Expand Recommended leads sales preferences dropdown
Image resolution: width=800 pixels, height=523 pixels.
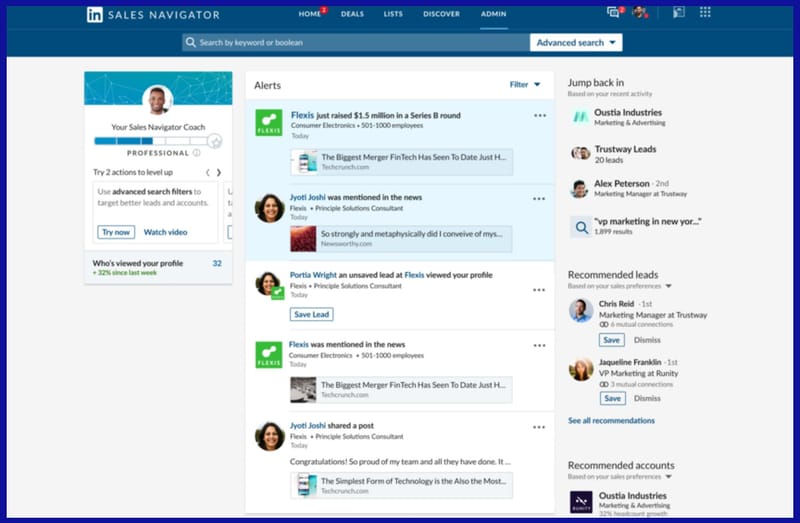pos(669,286)
